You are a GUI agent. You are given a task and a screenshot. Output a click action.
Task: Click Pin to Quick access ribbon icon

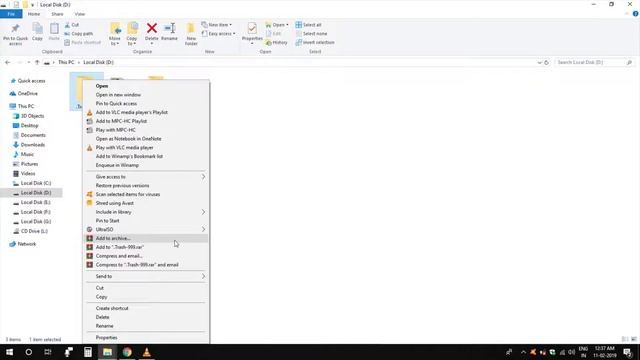[15, 34]
